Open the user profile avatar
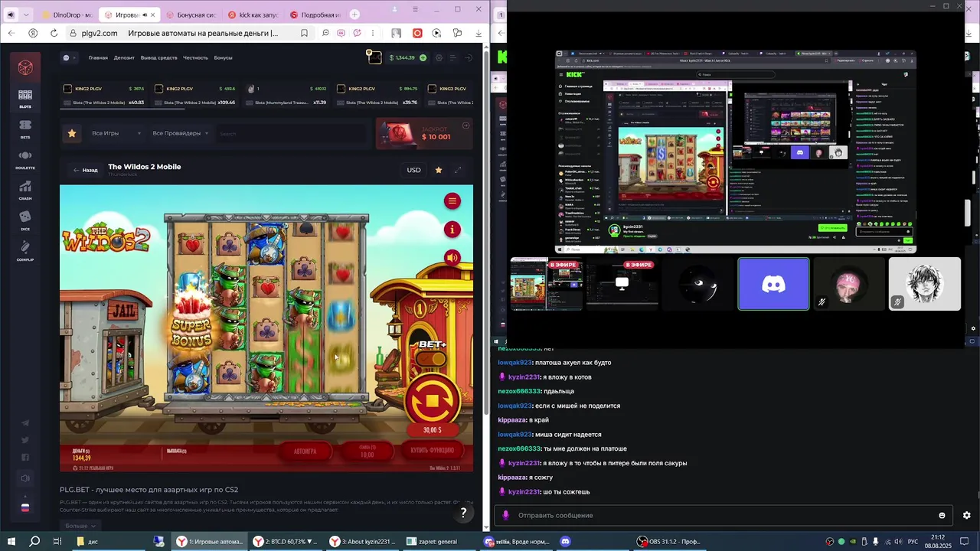The height and width of the screenshot is (551, 980). [374, 57]
